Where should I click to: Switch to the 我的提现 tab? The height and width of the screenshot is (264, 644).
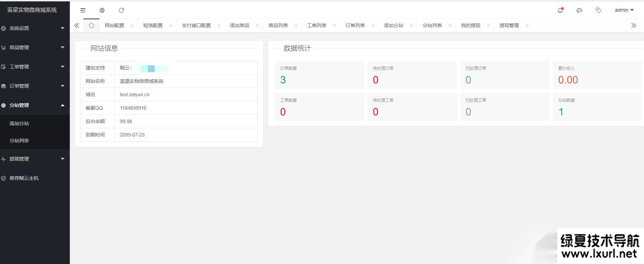[471, 25]
